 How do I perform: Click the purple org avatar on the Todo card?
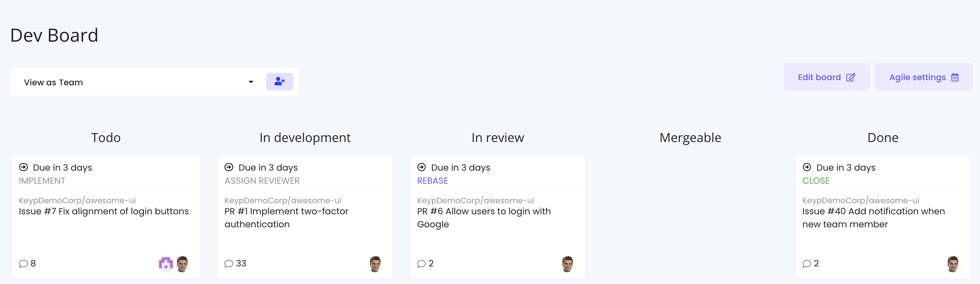pyautogui.click(x=166, y=263)
